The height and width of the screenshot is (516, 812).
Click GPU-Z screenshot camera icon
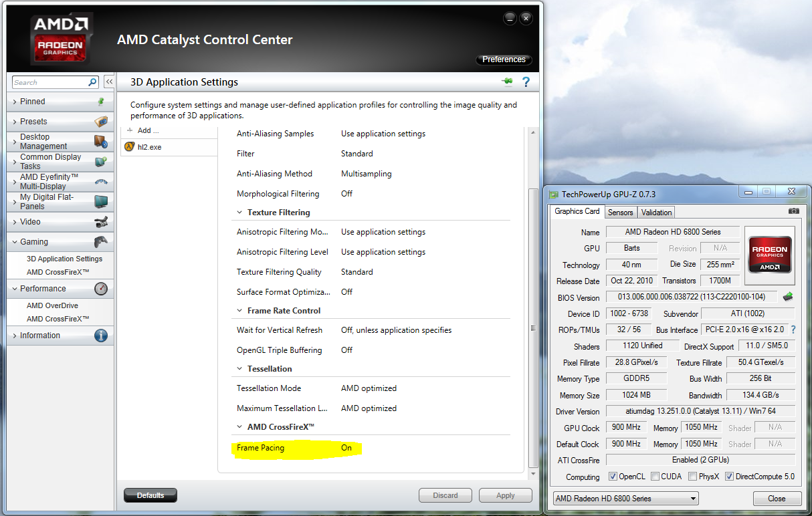793,211
